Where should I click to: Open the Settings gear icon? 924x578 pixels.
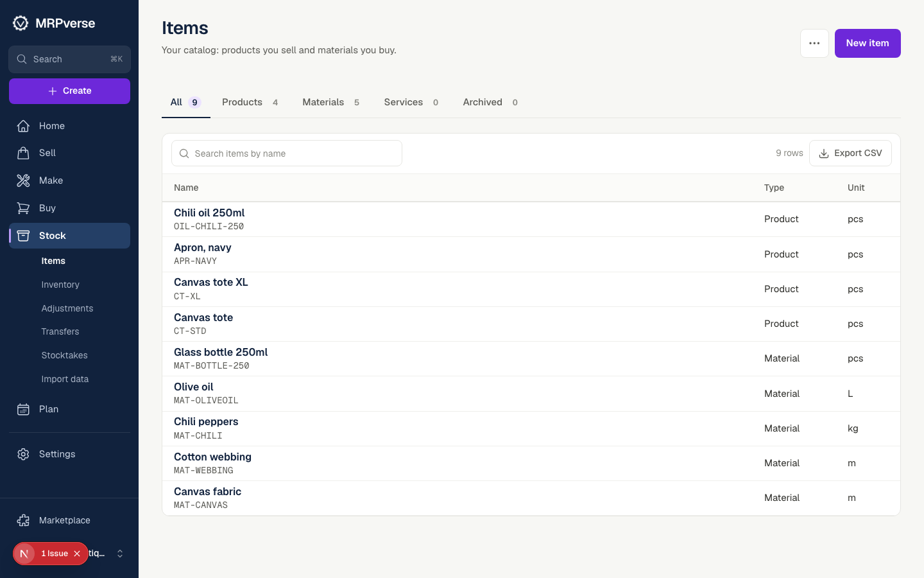pos(23,454)
